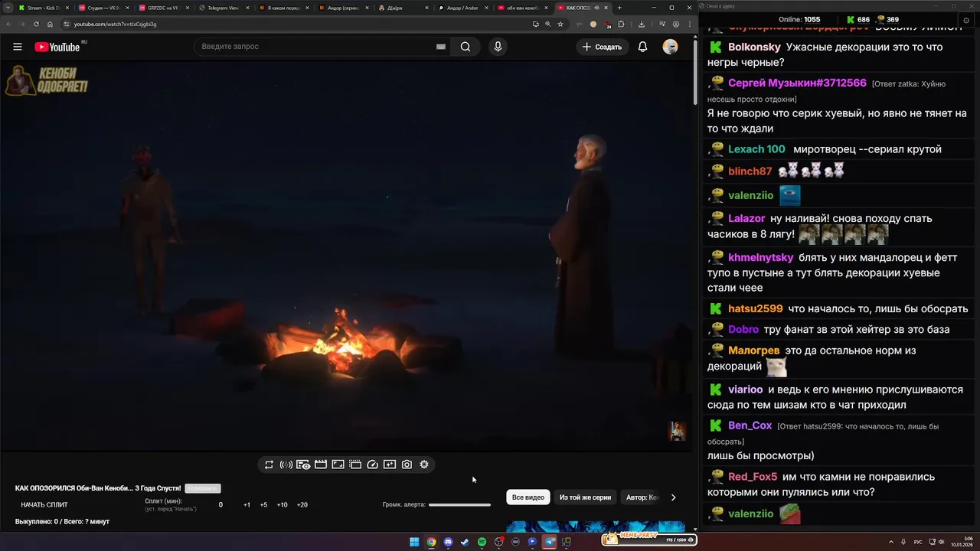The height and width of the screenshot is (551, 980).
Task: Click the screen-plus icon in toolbar
Action: (390, 465)
